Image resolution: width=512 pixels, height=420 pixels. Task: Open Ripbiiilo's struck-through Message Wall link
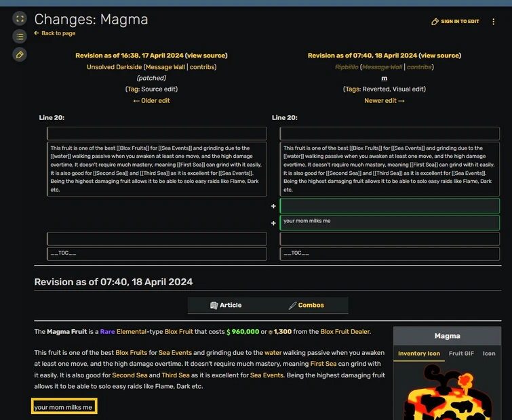click(382, 67)
